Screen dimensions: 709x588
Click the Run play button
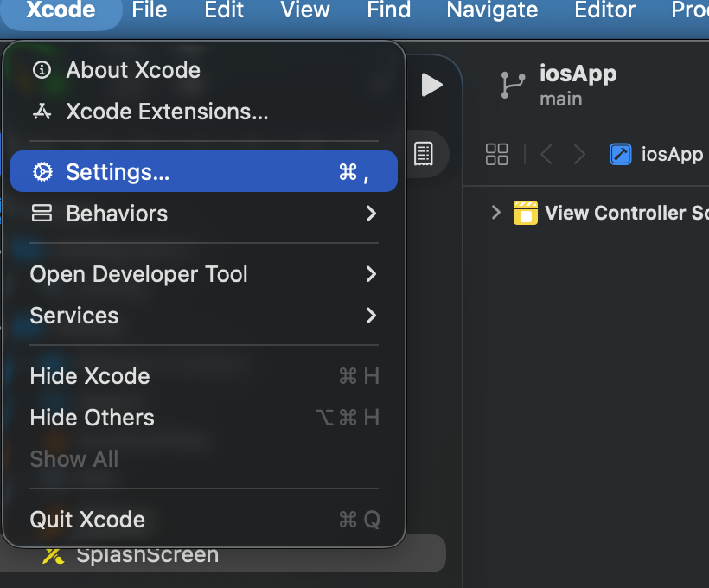coord(431,85)
